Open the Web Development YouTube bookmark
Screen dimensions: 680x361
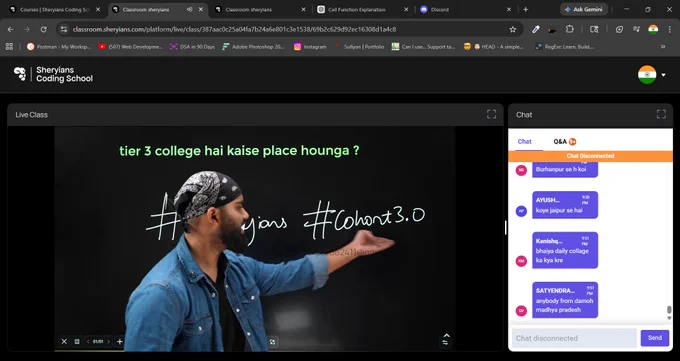coord(130,46)
